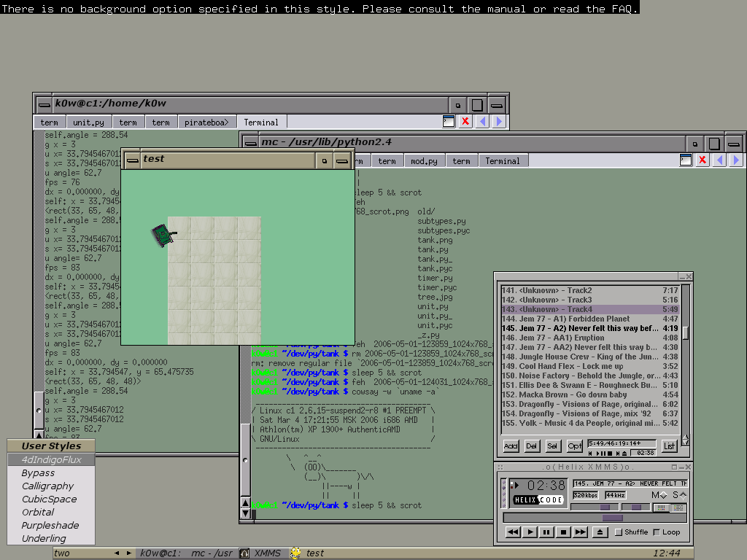Image resolution: width=747 pixels, height=560 pixels.
Task: Open the playlist Opt menu
Action: [x=575, y=446]
